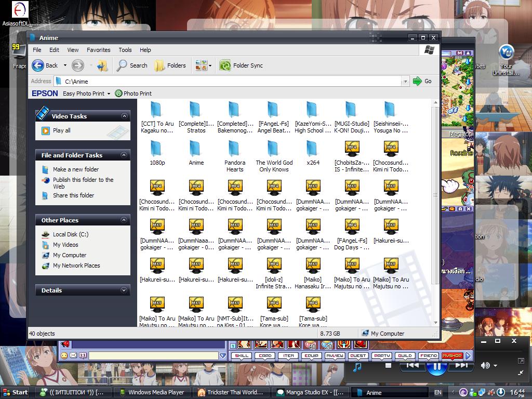Click the Up folder icon
This screenshot has height=399, width=532.
pos(102,65)
